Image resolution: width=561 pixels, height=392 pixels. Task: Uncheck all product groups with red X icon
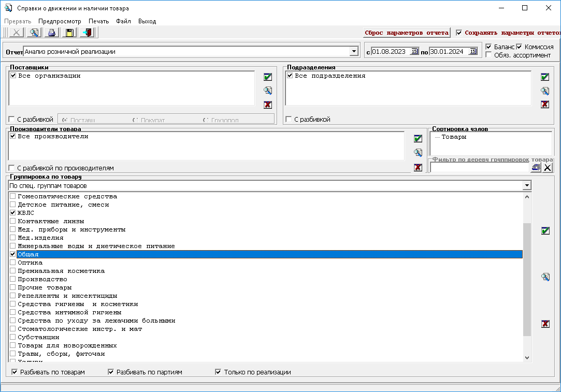pos(545,324)
